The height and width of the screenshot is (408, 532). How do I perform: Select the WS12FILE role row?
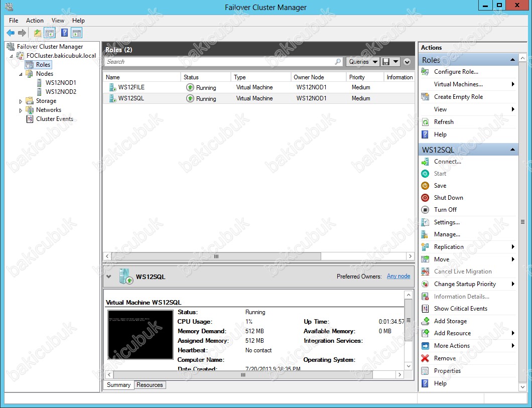[131, 87]
